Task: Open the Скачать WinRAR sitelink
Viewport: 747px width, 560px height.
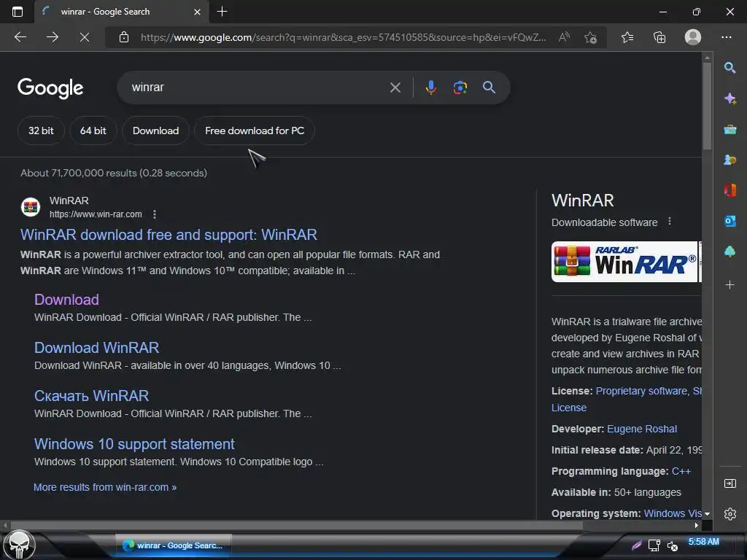Action: coord(91,396)
